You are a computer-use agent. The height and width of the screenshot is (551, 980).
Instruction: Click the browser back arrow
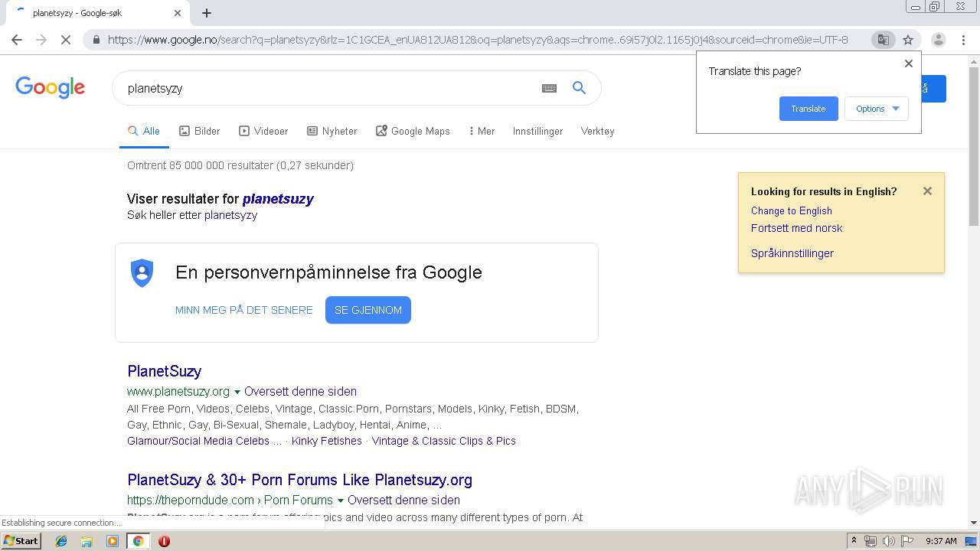tap(17, 40)
